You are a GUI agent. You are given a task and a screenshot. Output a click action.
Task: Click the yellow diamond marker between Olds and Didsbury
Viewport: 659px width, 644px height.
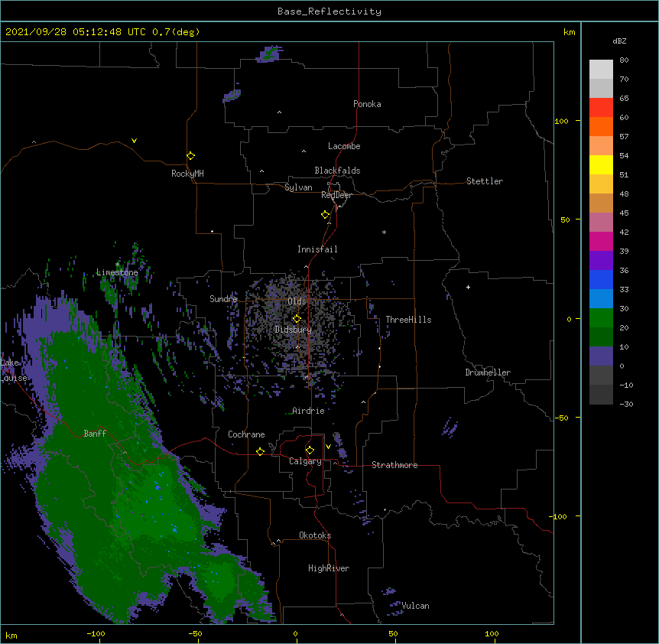pos(297,318)
